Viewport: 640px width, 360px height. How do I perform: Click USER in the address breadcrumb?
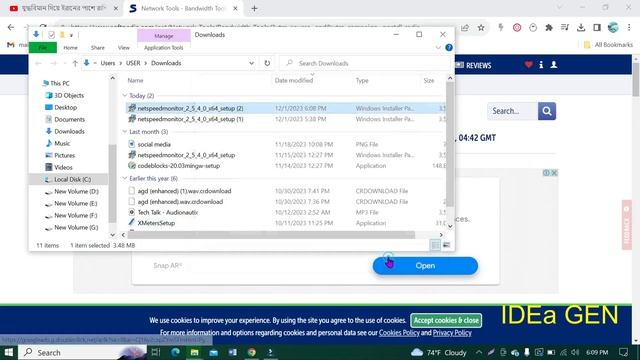tap(133, 63)
